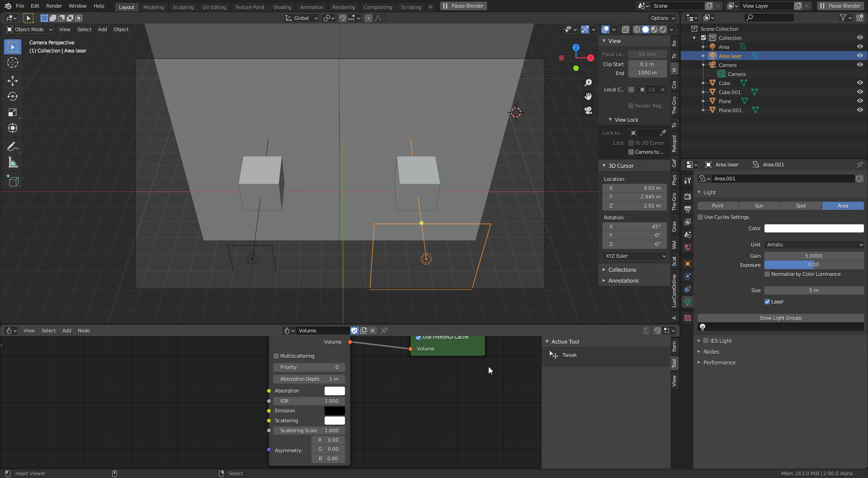Switch to the Shading workspace tab
This screenshot has height=478, width=868.
pos(282,7)
